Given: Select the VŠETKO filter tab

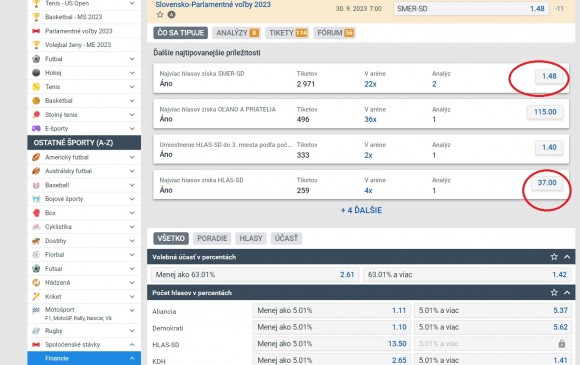Looking at the screenshot, I should [x=171, y=239].
